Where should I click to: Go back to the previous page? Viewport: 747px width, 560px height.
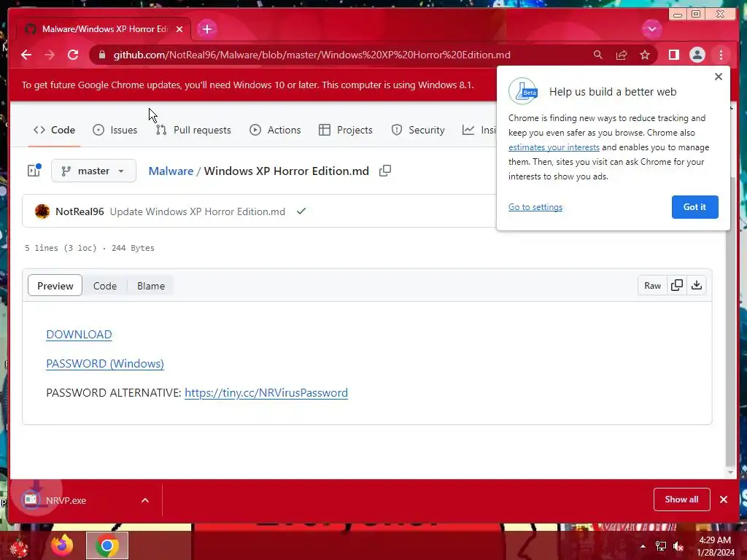(26, 55)
